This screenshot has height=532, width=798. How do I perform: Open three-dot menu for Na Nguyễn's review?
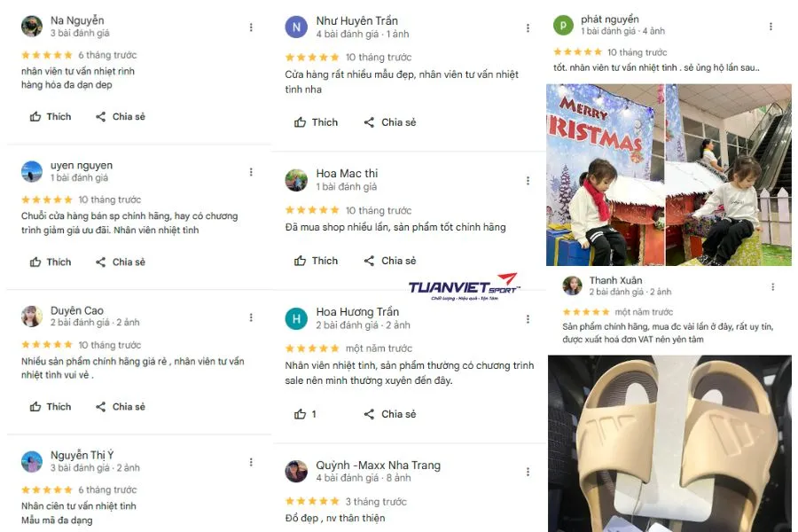[x=251, y=27]
